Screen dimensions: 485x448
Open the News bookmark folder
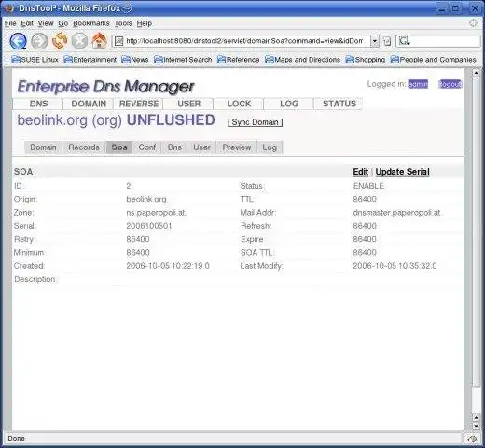pos(135,60)
